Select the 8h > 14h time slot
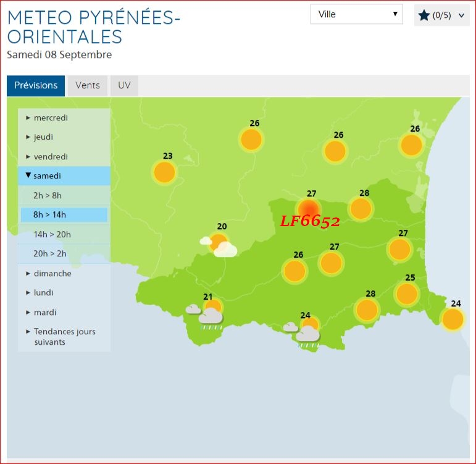This screenshot has height=464, width=476. (64, 215)
